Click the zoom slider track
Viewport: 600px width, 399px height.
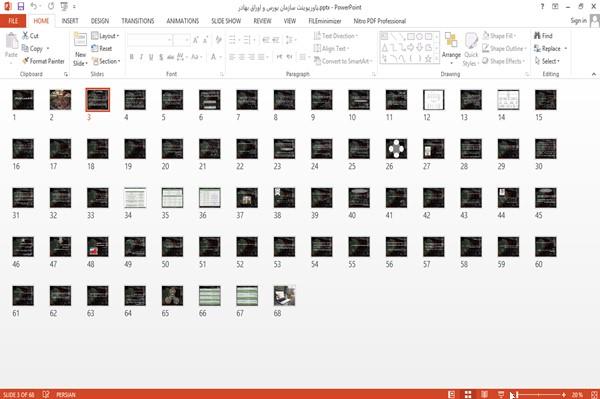[x=539, y=395]
